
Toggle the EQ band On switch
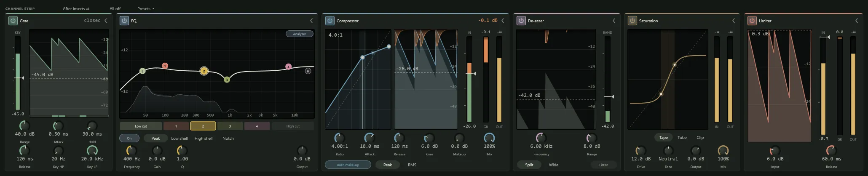tap(129, 138)
